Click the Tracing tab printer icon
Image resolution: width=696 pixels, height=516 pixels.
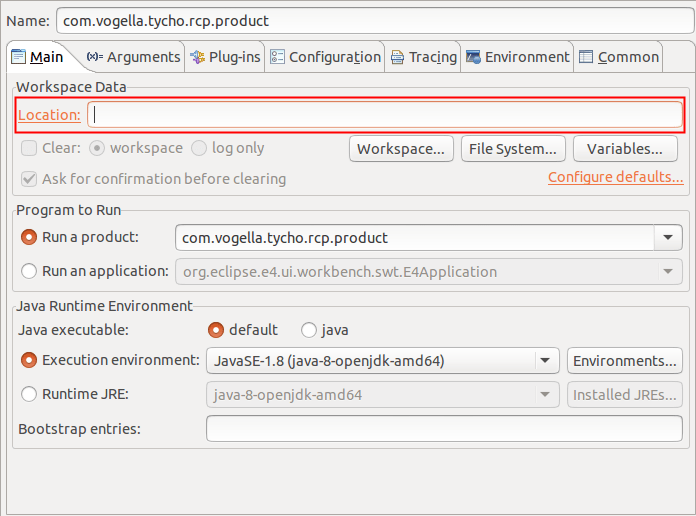click(x=397, y=57)
